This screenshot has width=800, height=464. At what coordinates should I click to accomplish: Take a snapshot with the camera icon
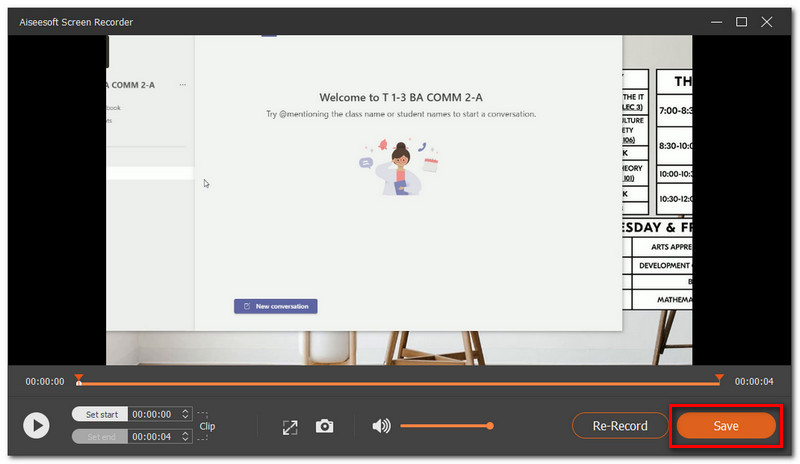(x=324, y=426)
